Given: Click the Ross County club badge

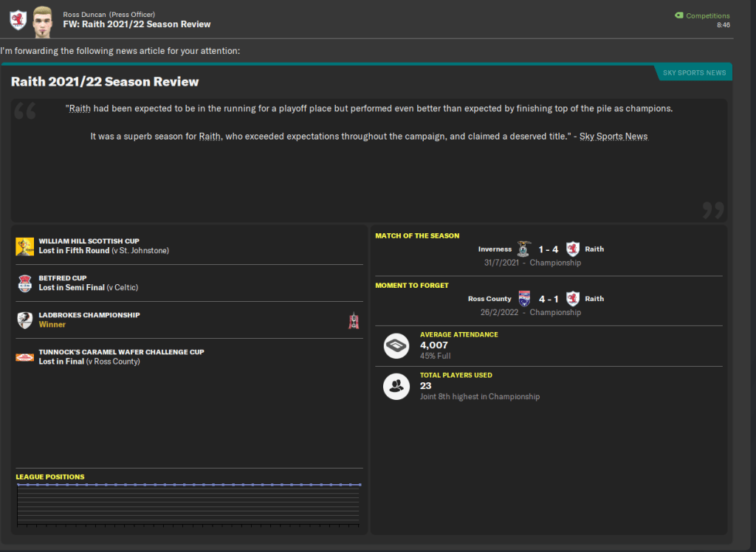Looking at the screenshot, I should click(524, 299).
